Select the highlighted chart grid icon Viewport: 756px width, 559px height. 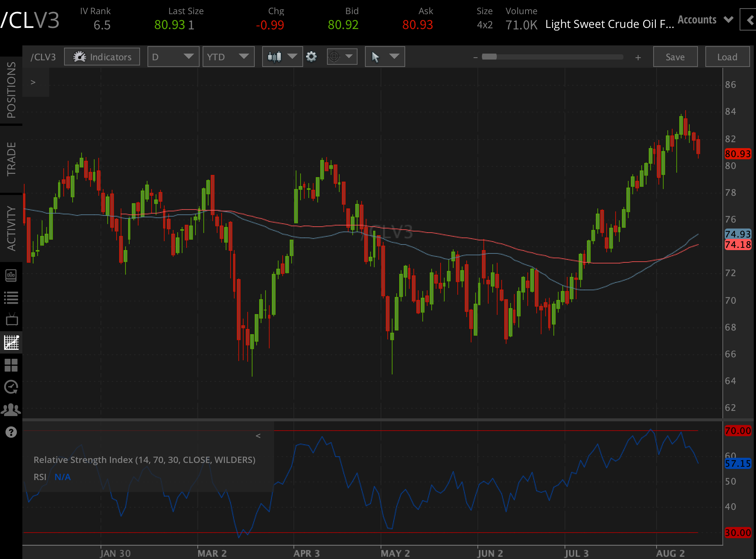(11, 343)
